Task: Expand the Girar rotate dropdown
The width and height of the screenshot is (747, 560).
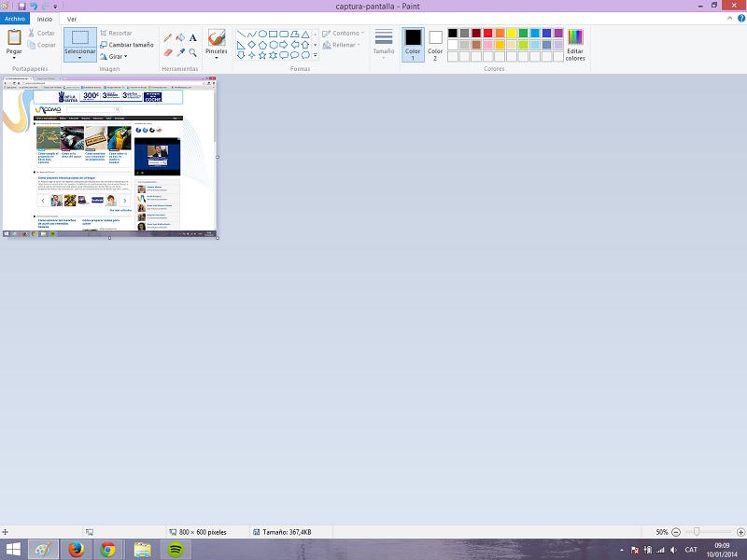Action: [118, 57]
